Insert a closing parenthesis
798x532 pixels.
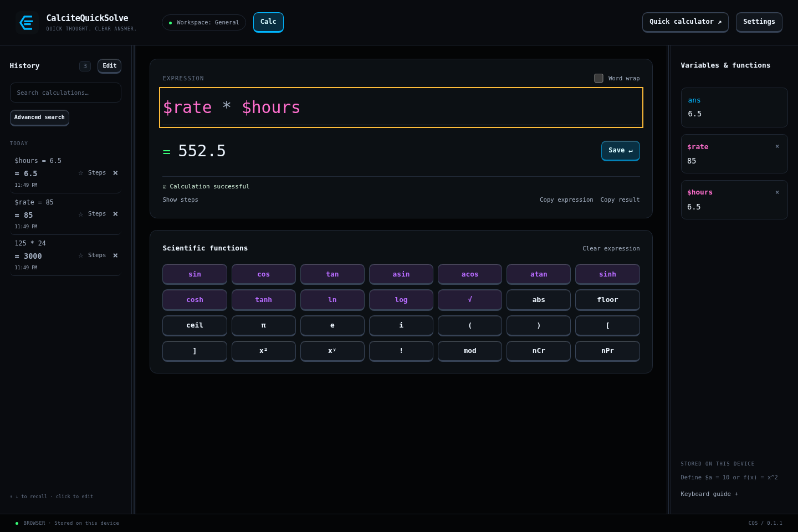(x=539, y=325)
